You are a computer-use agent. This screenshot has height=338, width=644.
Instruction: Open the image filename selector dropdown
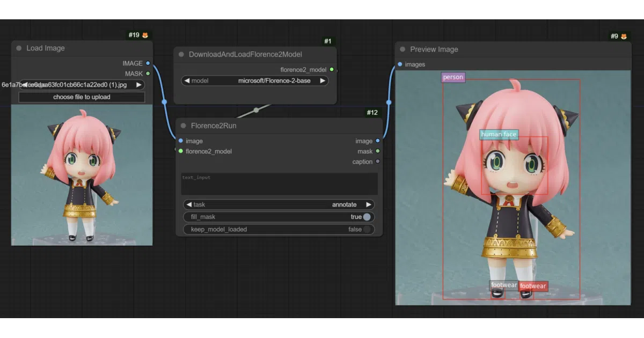coord(82,85)
